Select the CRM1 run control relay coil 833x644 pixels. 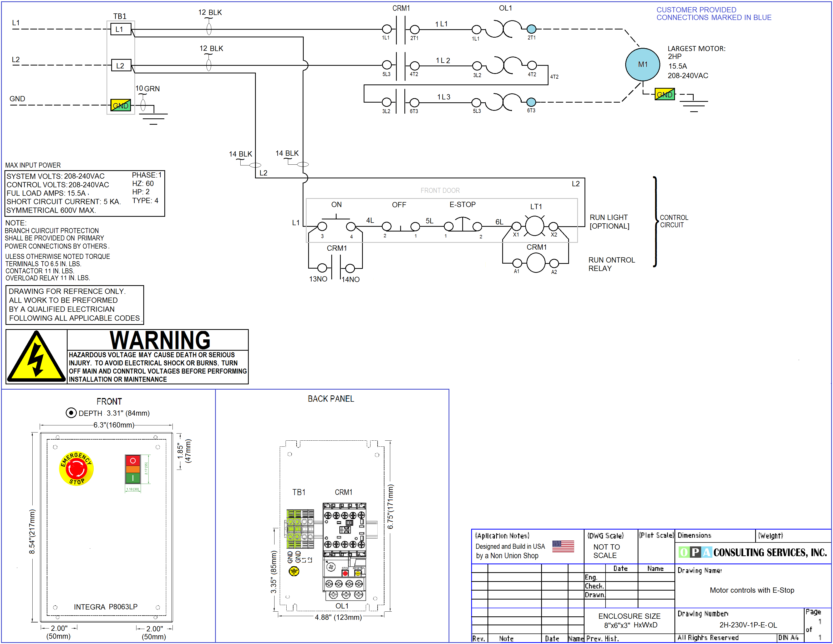(536, 263)
